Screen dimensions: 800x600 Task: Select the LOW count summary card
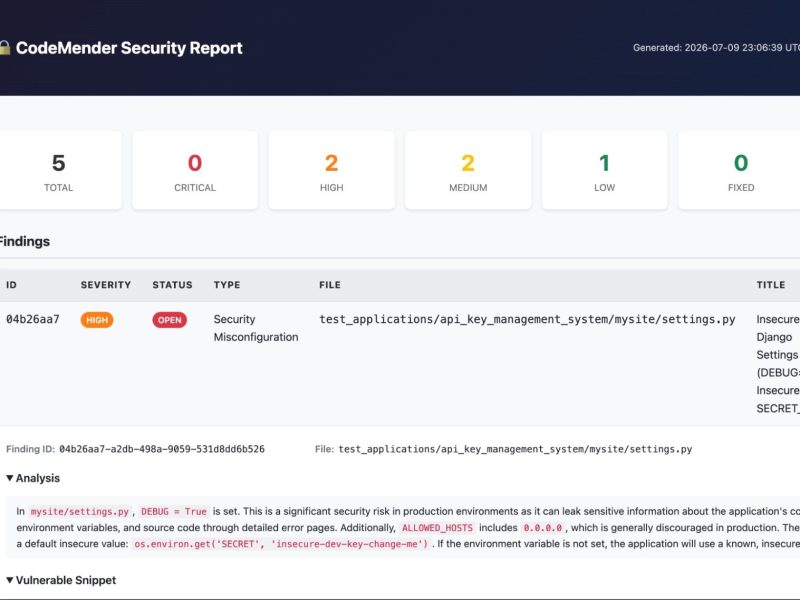pyautogui.click(x=605, y=170)
